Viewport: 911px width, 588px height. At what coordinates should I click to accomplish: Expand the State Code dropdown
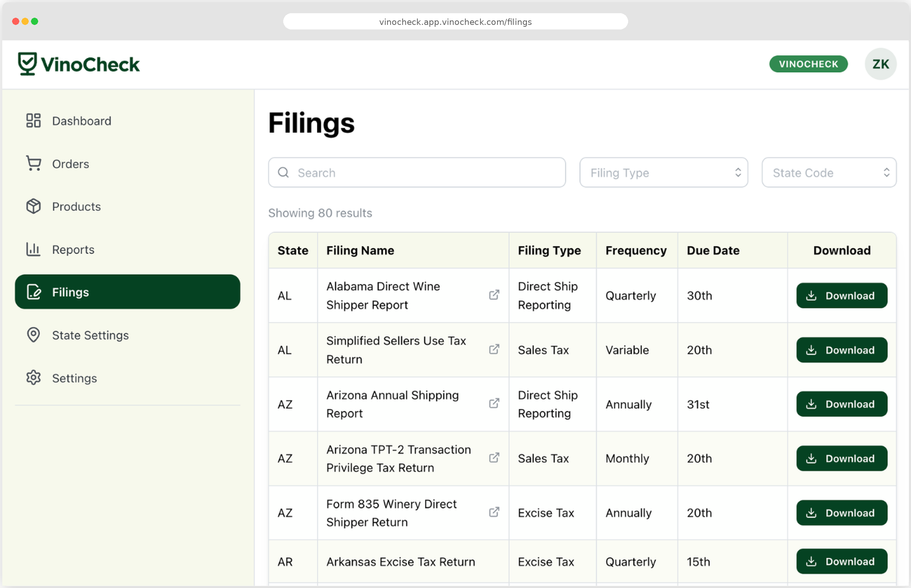829,172
